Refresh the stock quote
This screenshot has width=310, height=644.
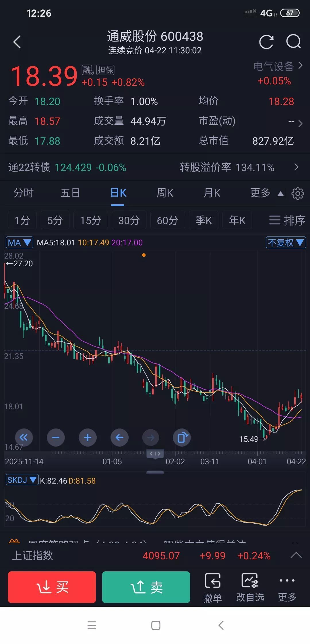[x=266, y=42]
